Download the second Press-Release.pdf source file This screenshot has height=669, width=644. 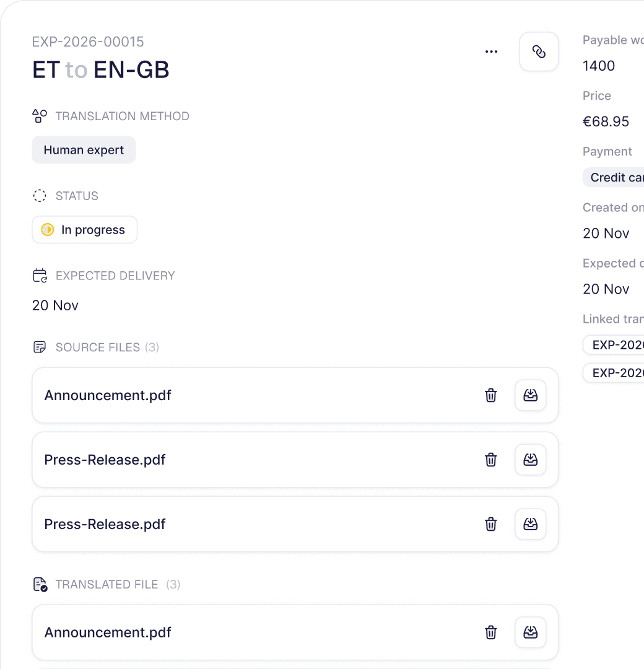(x=531, y=525)
